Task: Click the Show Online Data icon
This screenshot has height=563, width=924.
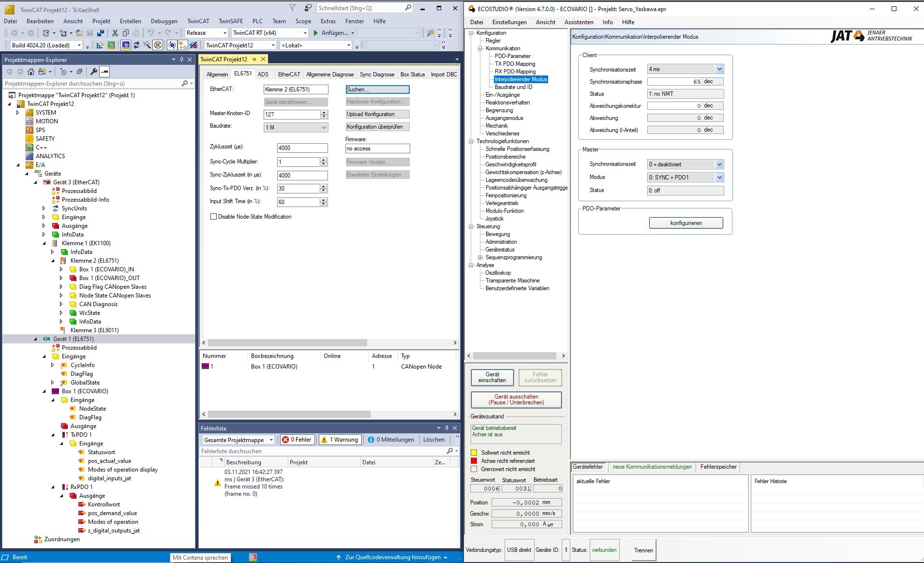Action: (172, 45)
